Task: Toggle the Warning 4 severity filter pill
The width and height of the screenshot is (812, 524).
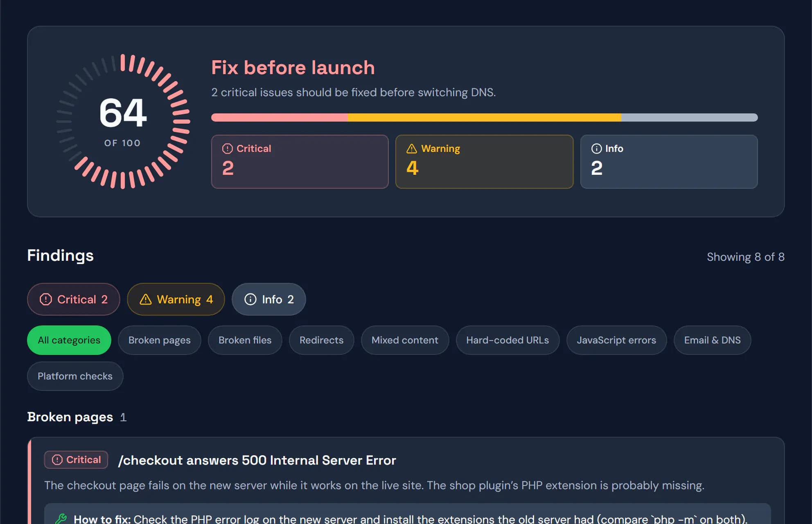Action: [176, 299]
